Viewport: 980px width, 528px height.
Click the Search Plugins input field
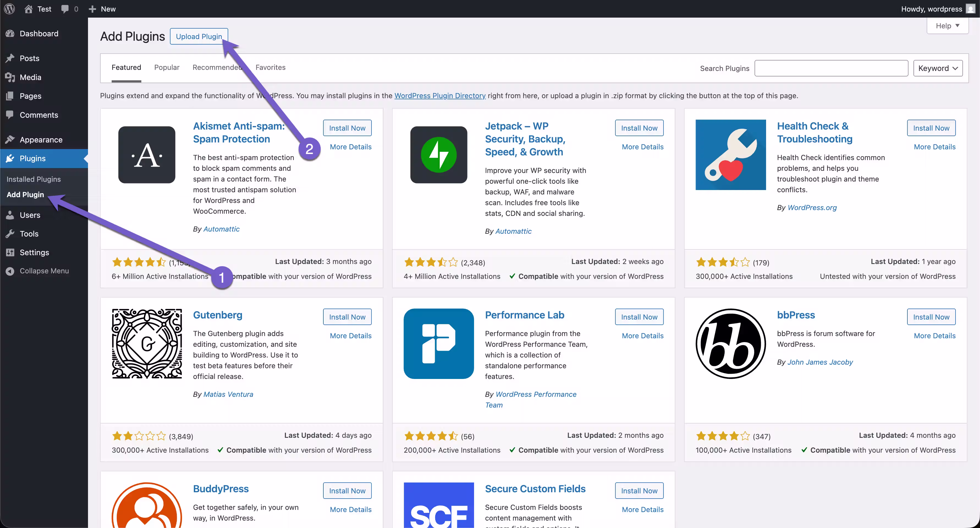click(x=831, y=68)
